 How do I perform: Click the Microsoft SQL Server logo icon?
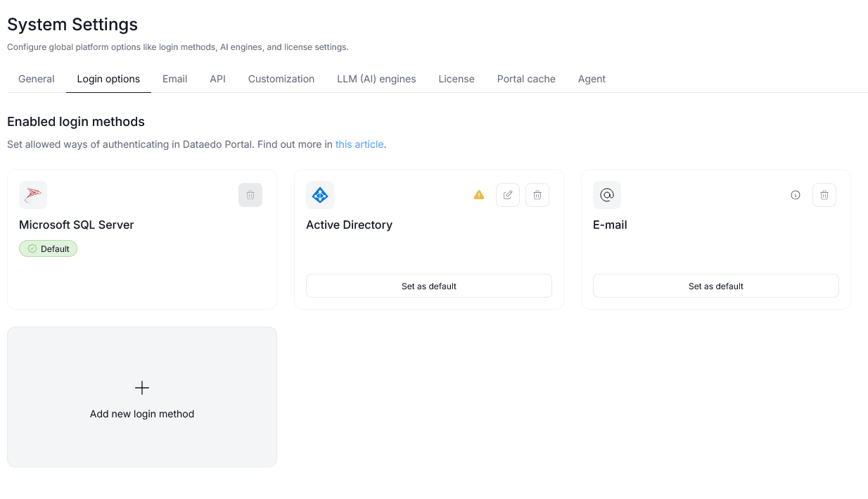click(33, 195)
